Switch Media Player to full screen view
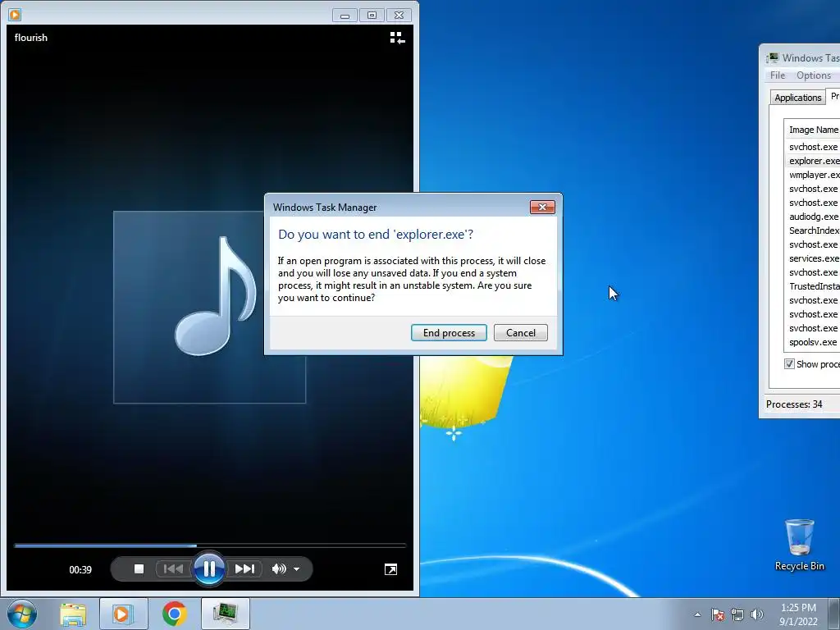This screenshot has height=630, width=840. 391,569
